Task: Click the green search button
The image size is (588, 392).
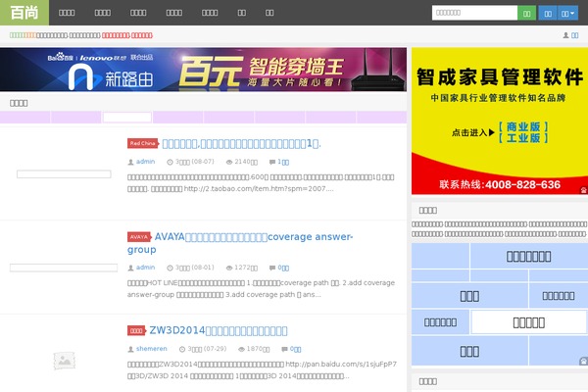Action: (527, 13)
